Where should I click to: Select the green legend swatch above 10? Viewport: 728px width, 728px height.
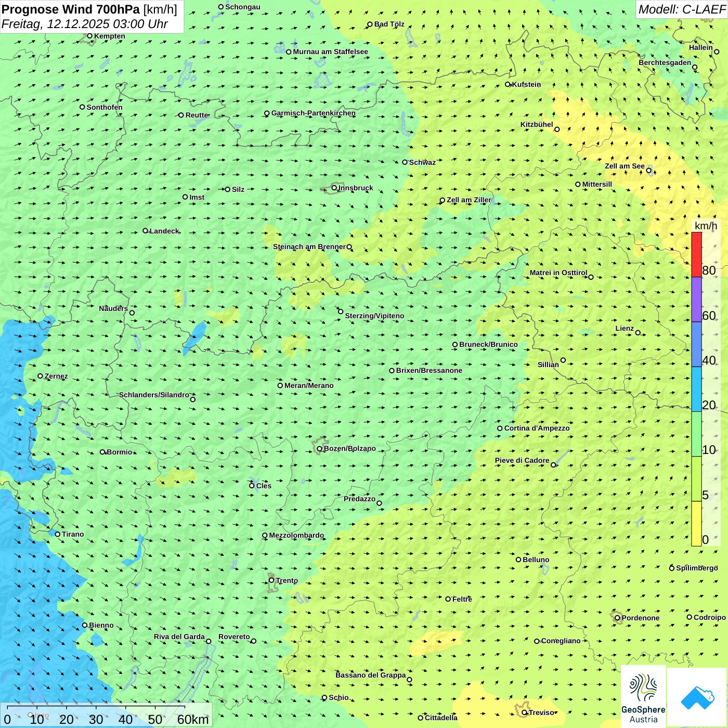(696, 434)
